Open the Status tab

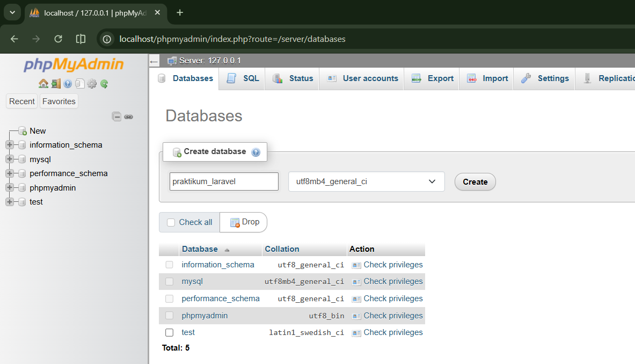292,78
